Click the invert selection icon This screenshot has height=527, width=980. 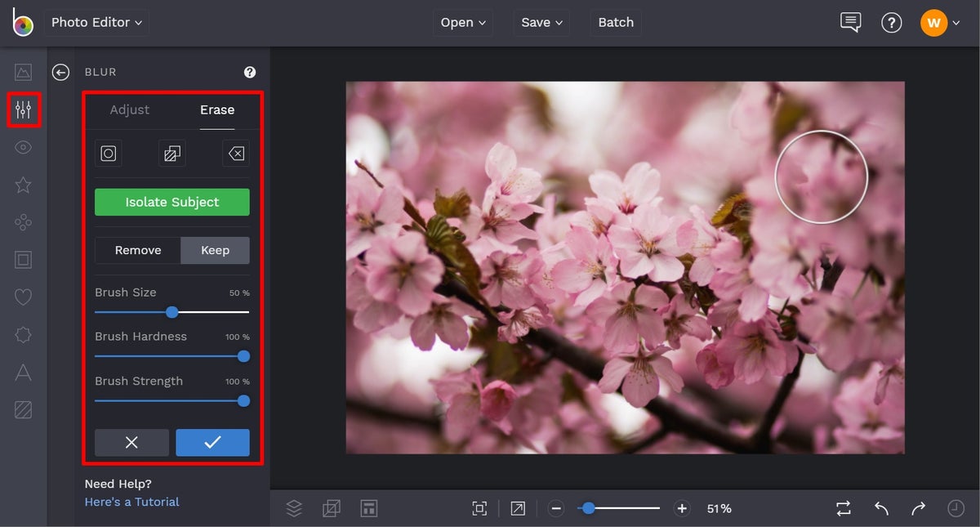172,154
